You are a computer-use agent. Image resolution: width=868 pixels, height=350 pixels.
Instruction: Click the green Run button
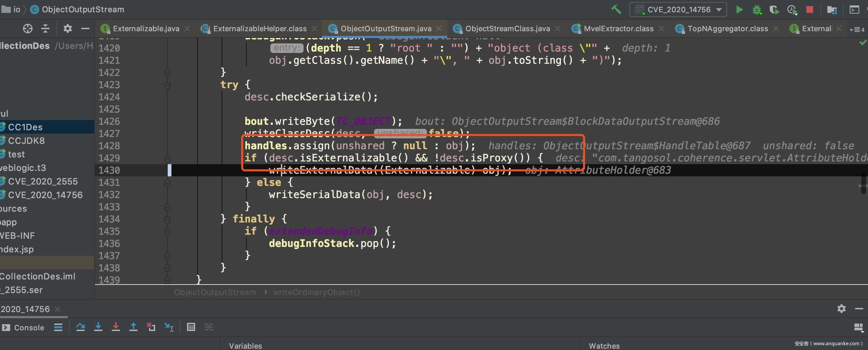tap(739, 9)
